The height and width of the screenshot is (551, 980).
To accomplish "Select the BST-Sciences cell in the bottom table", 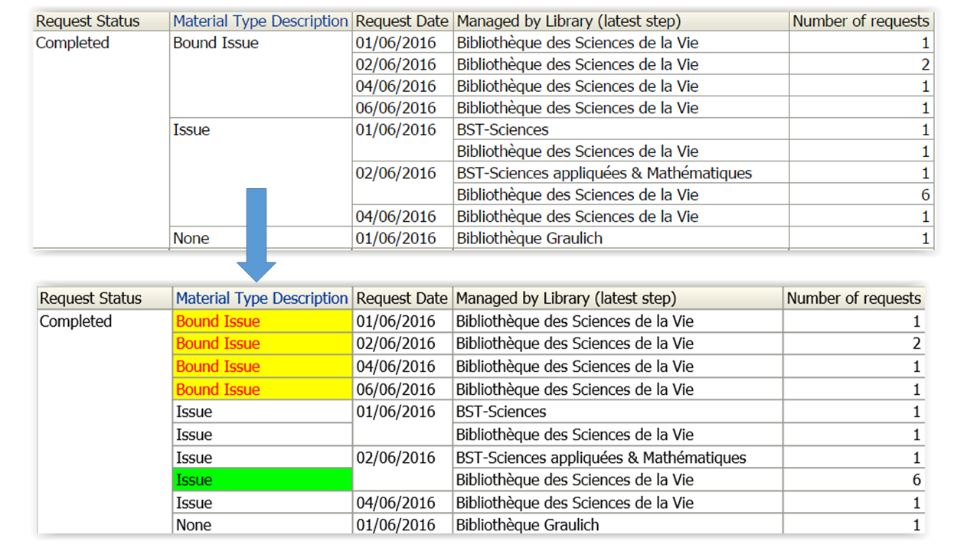I will point(617,412).
